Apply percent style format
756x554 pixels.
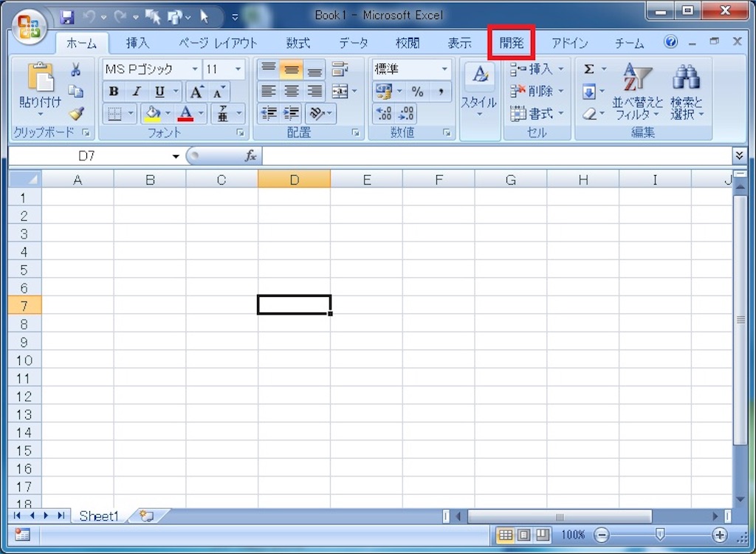(x=417, y=91)
